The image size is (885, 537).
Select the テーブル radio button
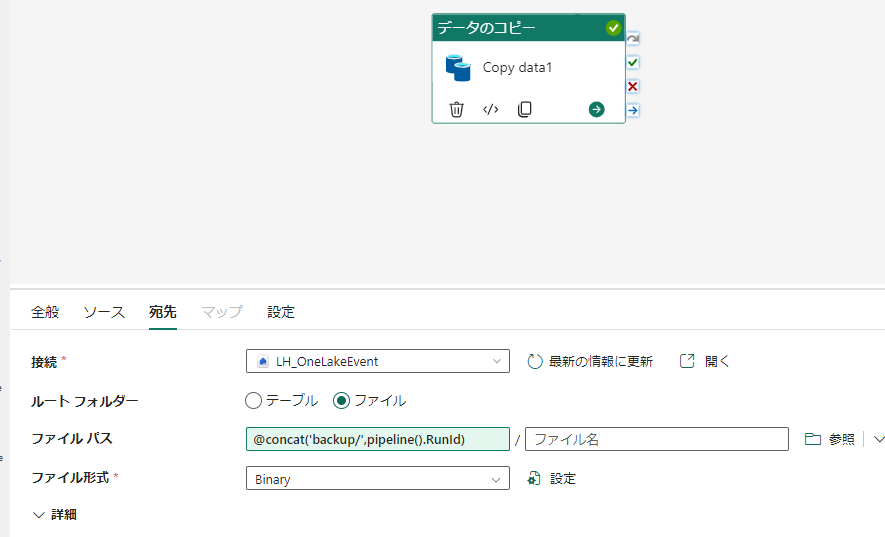coord(253,400)
